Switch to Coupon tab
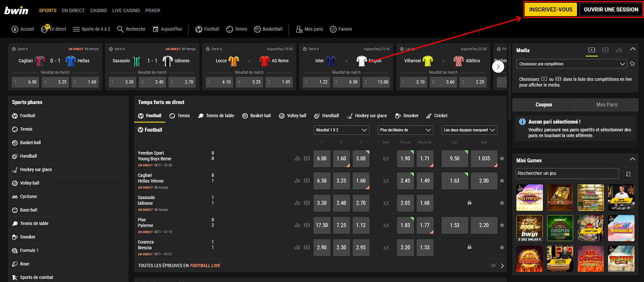Screen dimensions: 644x282 point(544,105)
